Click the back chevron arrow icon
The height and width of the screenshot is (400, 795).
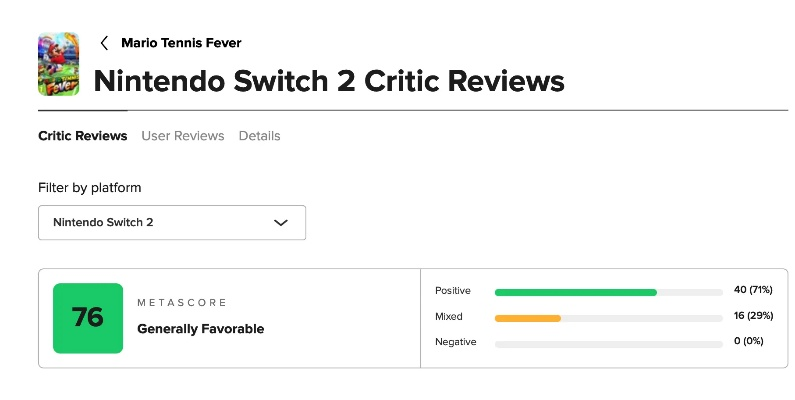104,43
